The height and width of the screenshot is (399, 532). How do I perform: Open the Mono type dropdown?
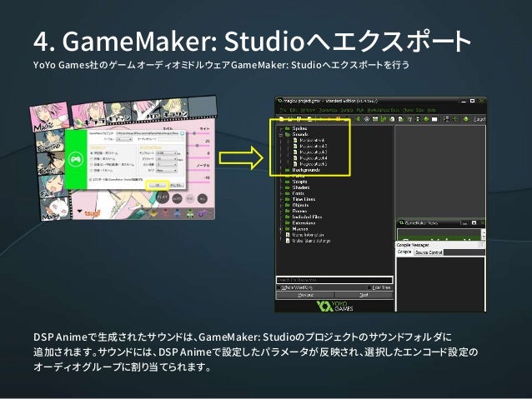[166, 171]
